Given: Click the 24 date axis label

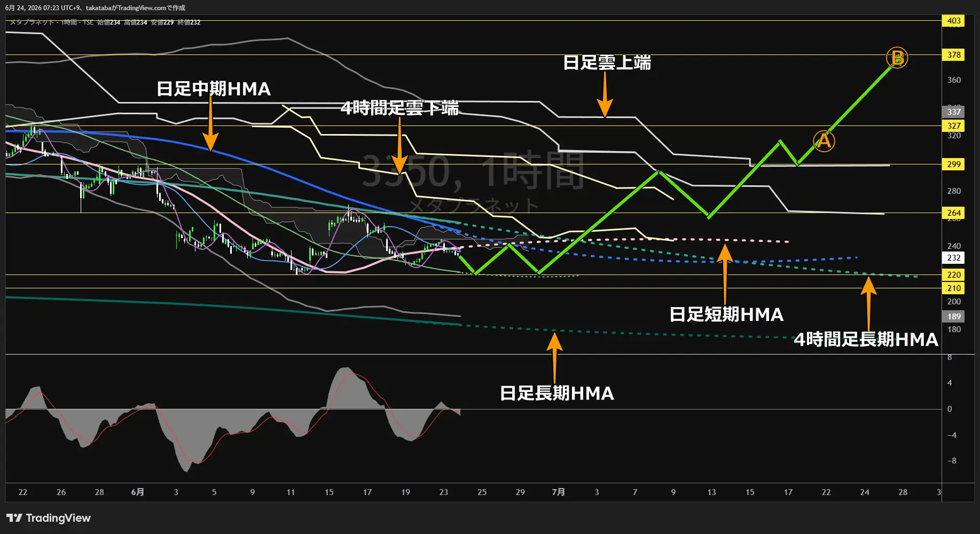Looking at the screenshot, I should 865,492.
